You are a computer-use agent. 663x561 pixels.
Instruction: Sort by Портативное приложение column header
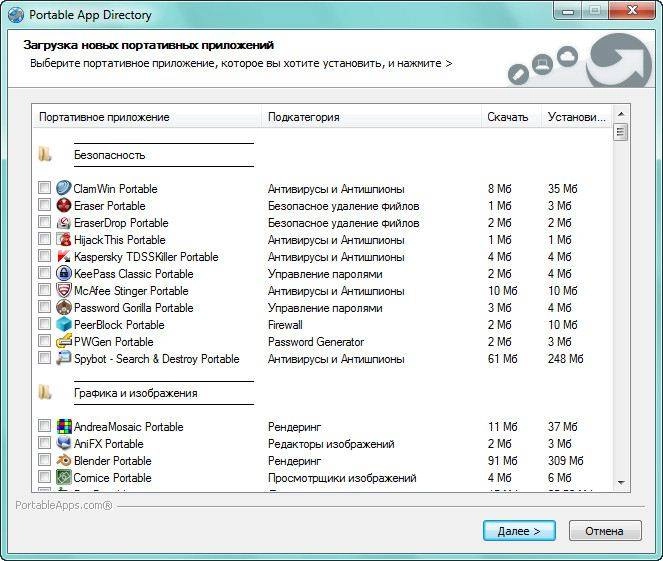(x=147, y=116)
